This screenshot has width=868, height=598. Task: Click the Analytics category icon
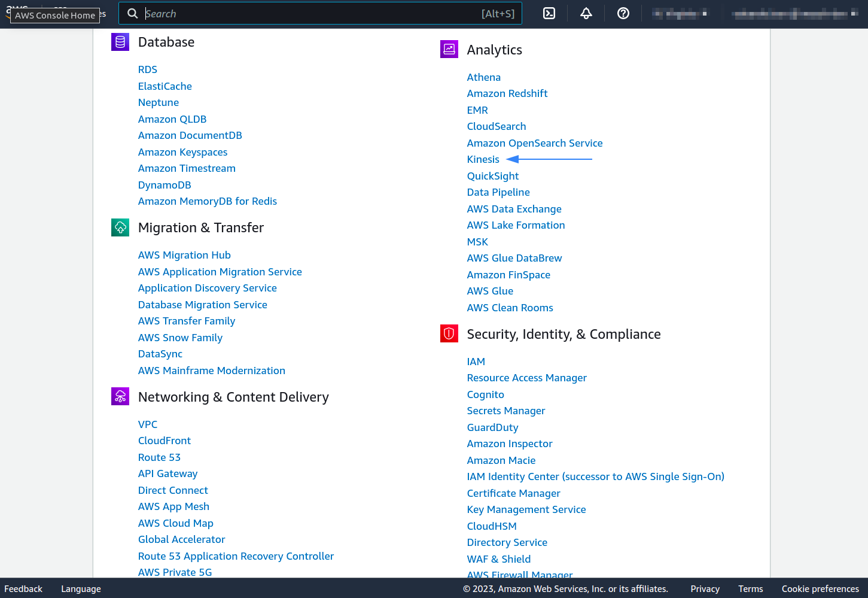[449, 49]
